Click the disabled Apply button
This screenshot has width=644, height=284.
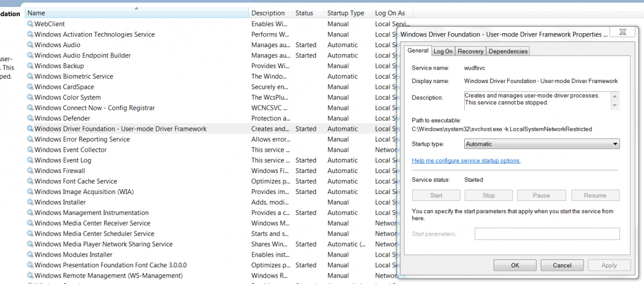pos(609,265)
